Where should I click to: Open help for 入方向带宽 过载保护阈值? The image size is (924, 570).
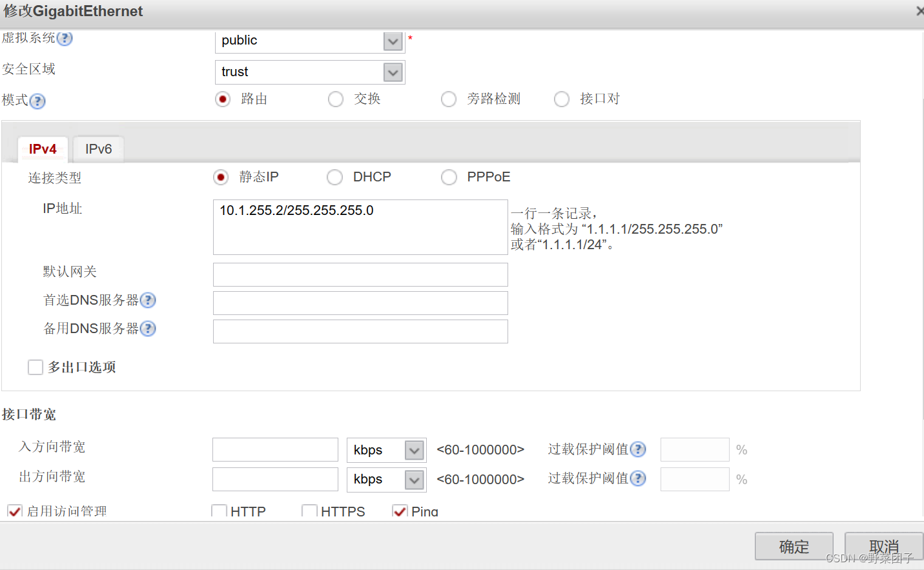[638, 449]
